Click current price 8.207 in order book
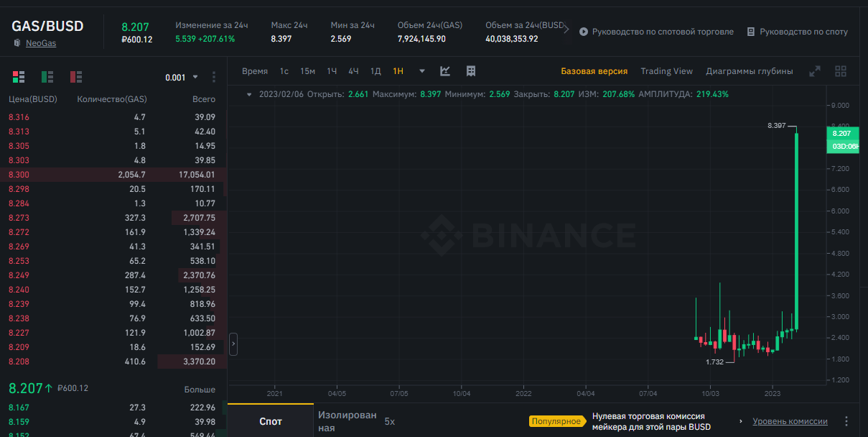 (26, 388)
